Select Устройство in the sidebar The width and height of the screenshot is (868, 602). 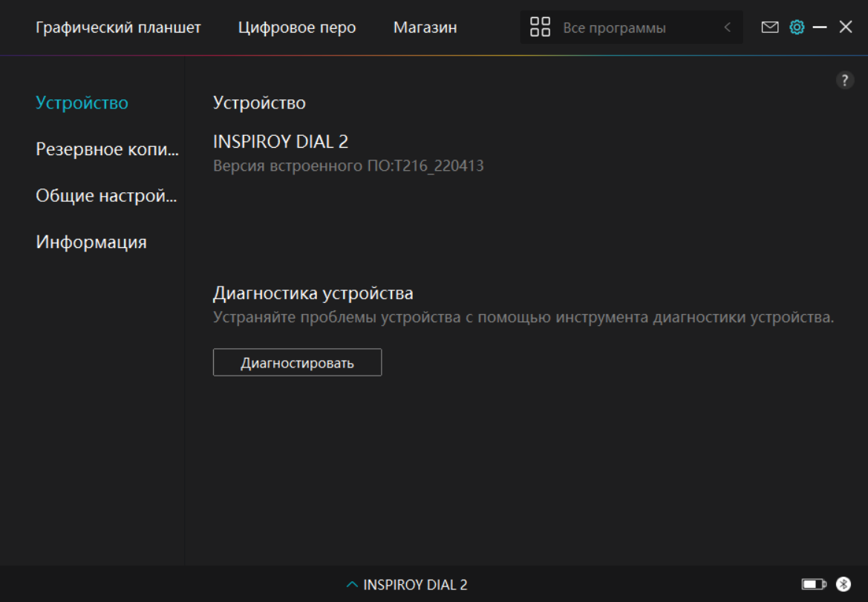pyautogui.click(x=82, y=103)
